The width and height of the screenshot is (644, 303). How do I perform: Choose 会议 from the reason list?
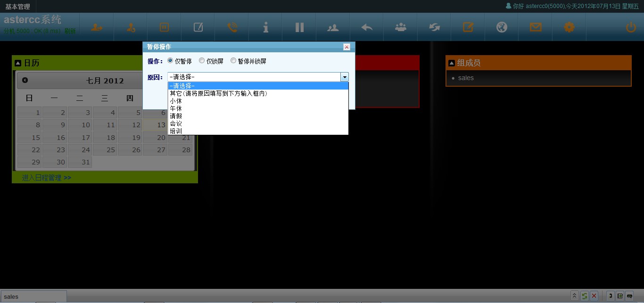[x=176, y=123]
